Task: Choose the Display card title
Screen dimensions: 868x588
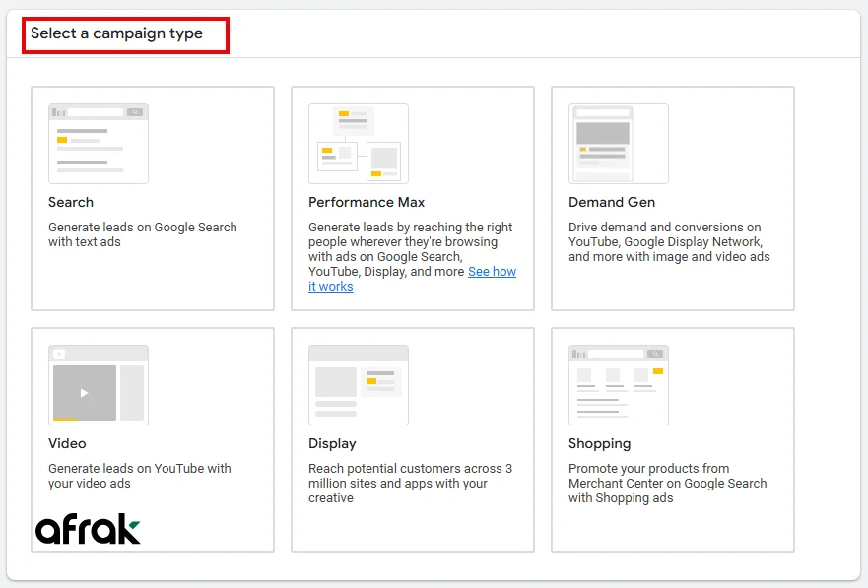Action: click(332, 443)
